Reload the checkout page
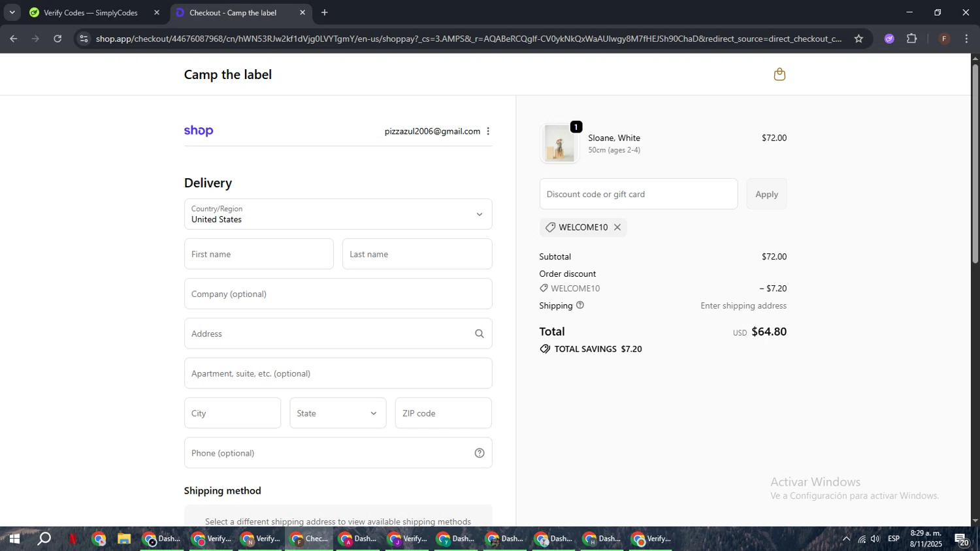 (57, 39)
